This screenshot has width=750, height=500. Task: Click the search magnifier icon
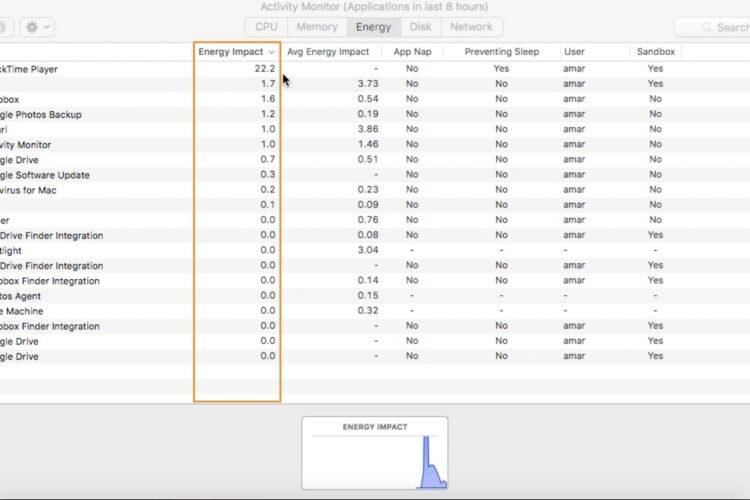point(706,27)
